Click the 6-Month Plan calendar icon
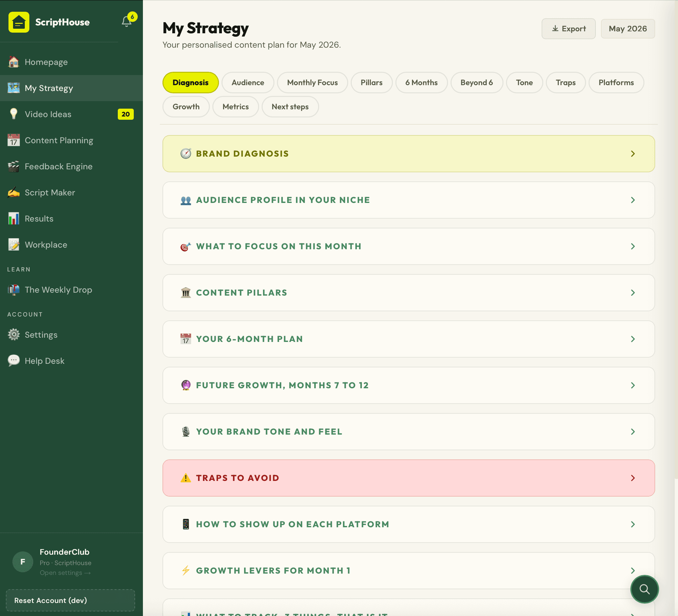Image resolution: width=678 pixels, height=616 pixels. click(x=186, y=339)
